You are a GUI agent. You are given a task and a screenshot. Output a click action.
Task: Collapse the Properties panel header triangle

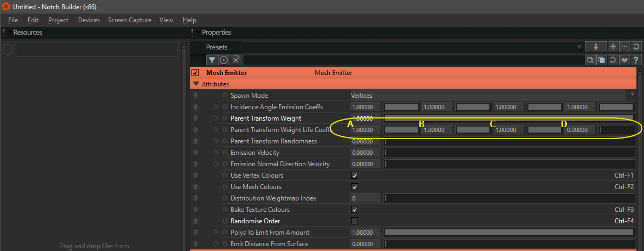tap(199, 33)
